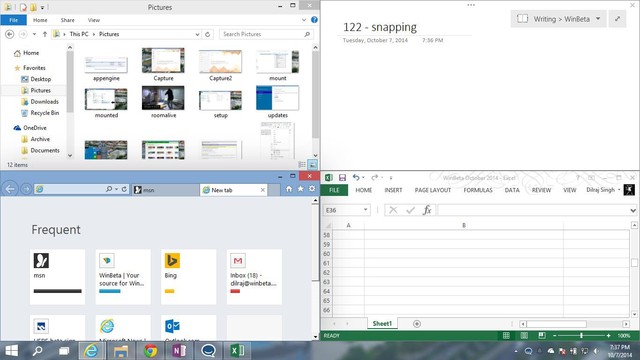This screenshot has height=360, width=640.
Task: Switch Excel to Normal view icon
Action: tap(506, 336)
